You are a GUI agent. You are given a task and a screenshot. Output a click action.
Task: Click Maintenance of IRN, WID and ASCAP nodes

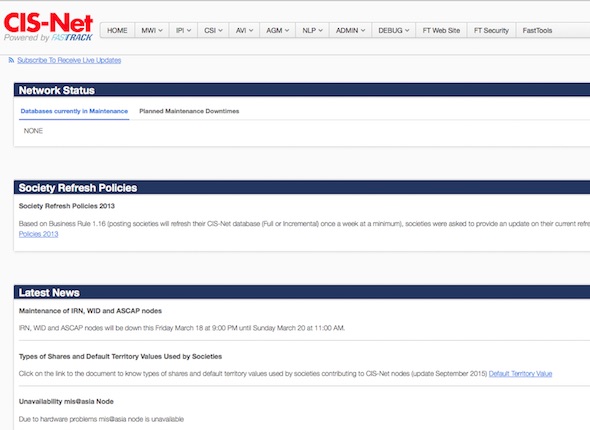pyautogui.click(x=90, y=311)
